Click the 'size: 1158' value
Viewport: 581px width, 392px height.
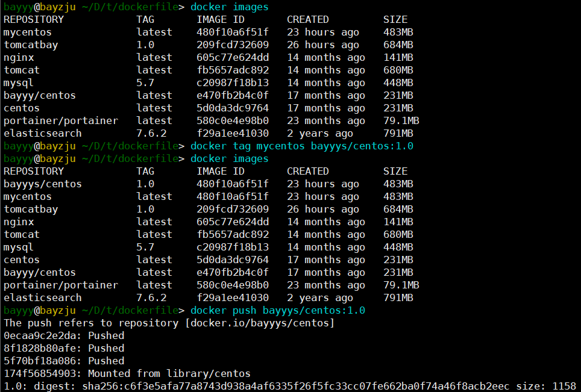coord(546,387)
